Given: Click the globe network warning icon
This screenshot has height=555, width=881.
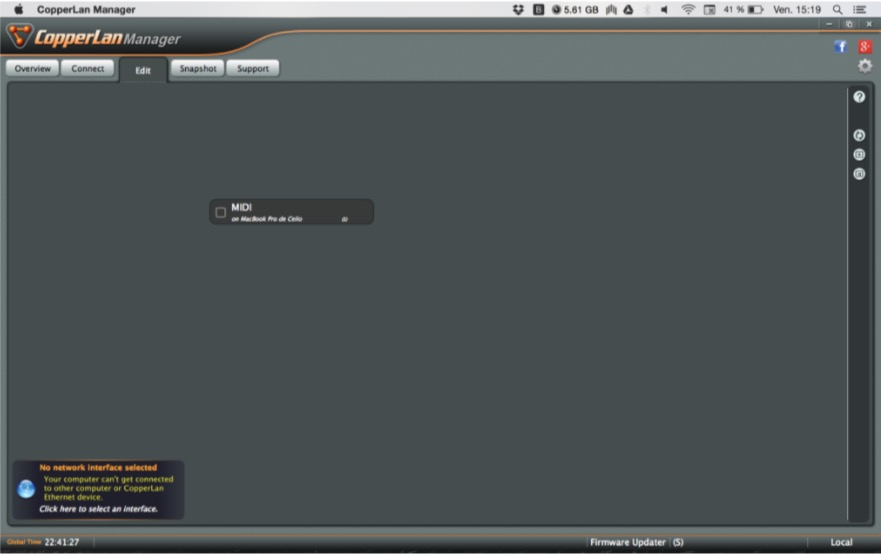Looking at the screenshot, I should click(26, 489).
